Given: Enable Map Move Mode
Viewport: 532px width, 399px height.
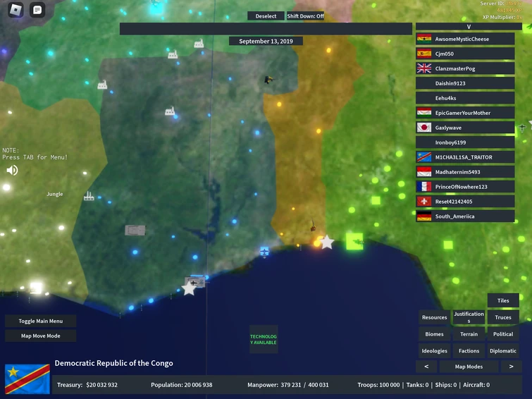Looking at the screenshot, I should click(x=41, y=336).
